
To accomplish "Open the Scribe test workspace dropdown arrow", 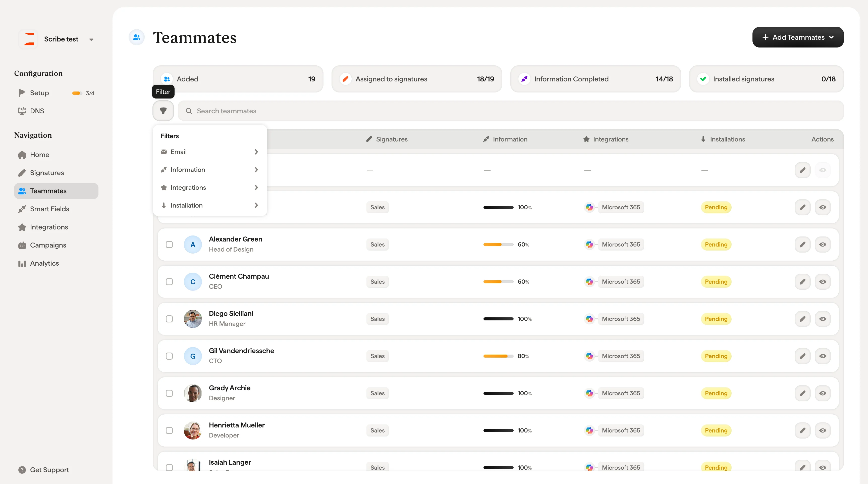I will coord(91,39).
